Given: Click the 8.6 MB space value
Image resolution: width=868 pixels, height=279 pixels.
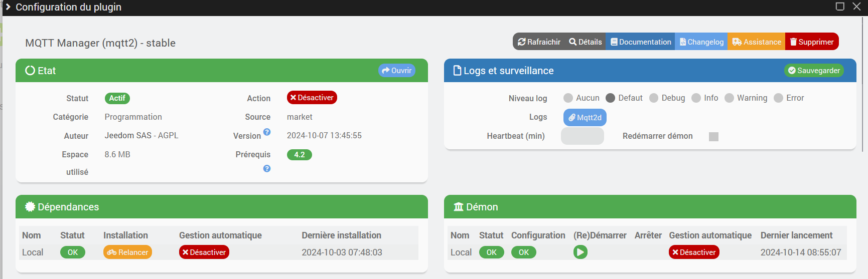Looking at the screenshot, I should (117, 155).
